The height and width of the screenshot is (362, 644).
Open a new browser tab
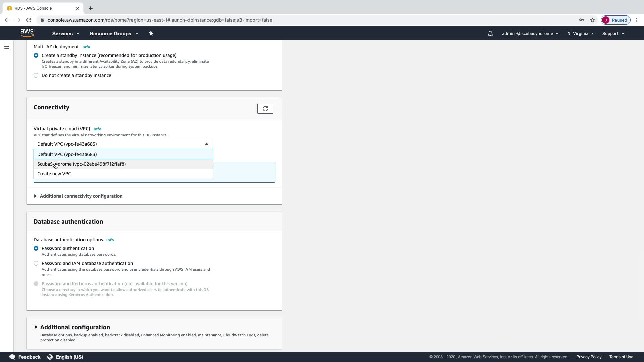[x=91, y=8]
